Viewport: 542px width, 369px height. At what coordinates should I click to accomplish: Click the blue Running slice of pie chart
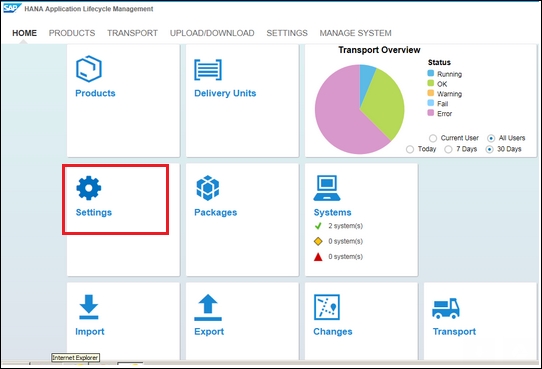(365, 79)
